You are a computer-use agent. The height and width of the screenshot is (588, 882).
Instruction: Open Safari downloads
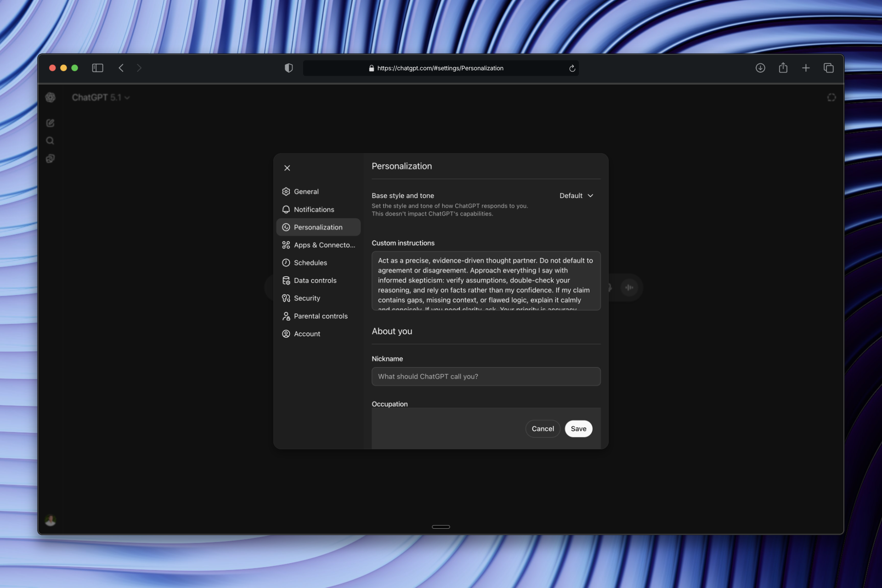point(760,68)
